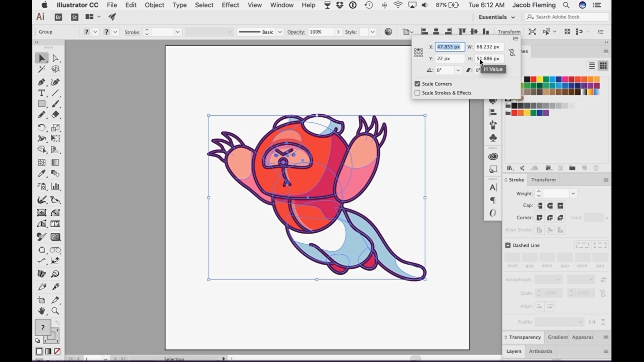Screen dimensions: 644x362
Task: Click Vertical Align Top icon
Action: (x=462, y=32)
